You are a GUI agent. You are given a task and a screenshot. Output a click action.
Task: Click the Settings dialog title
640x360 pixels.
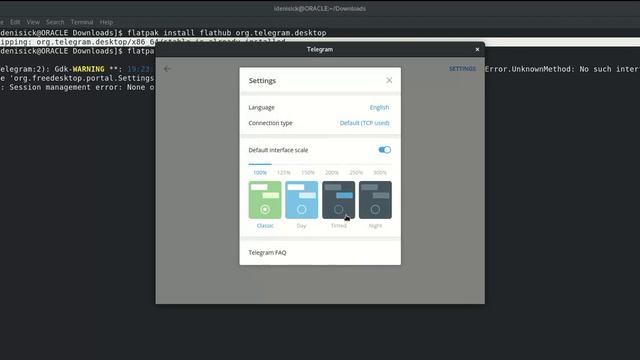(262, 81)
